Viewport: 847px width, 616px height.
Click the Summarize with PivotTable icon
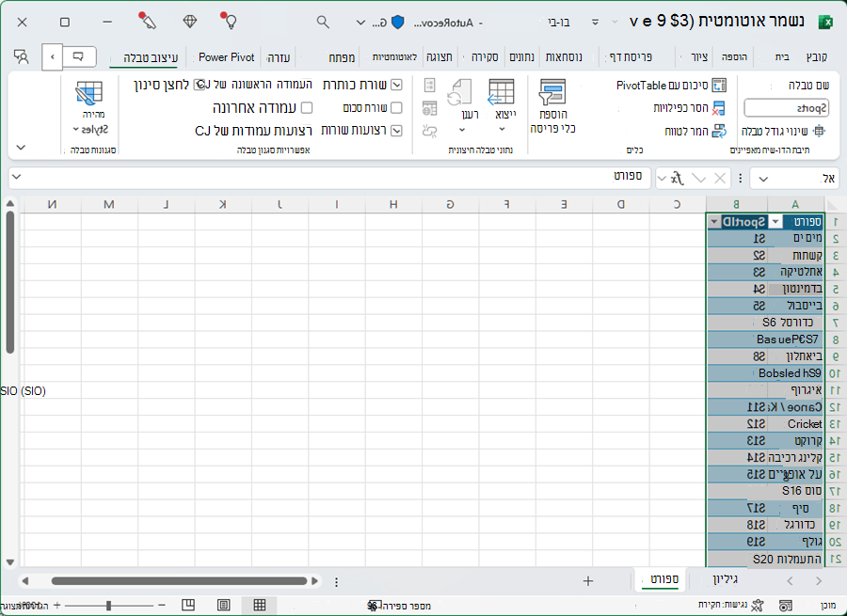tap(719, 86)
